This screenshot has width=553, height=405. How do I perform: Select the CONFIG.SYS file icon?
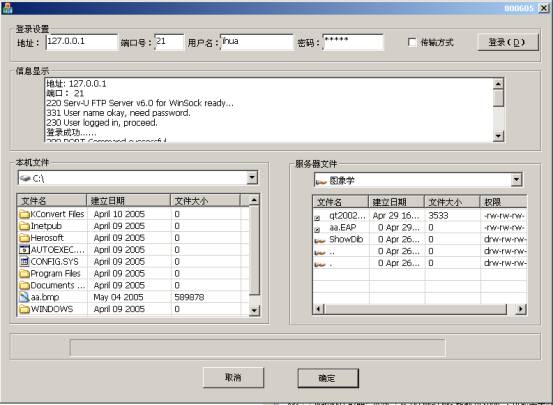pyautogui.click(x=24, y=261)
